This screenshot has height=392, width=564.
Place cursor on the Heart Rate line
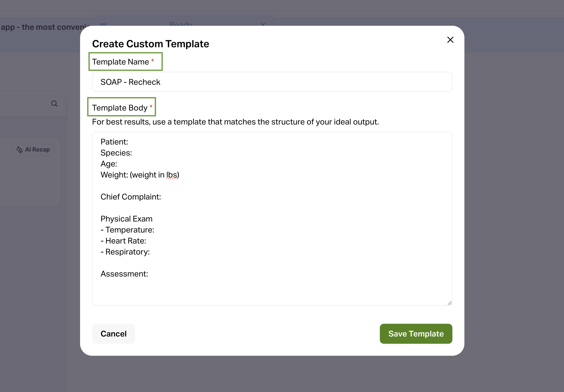pyautogui.click(x=126, y=241)
